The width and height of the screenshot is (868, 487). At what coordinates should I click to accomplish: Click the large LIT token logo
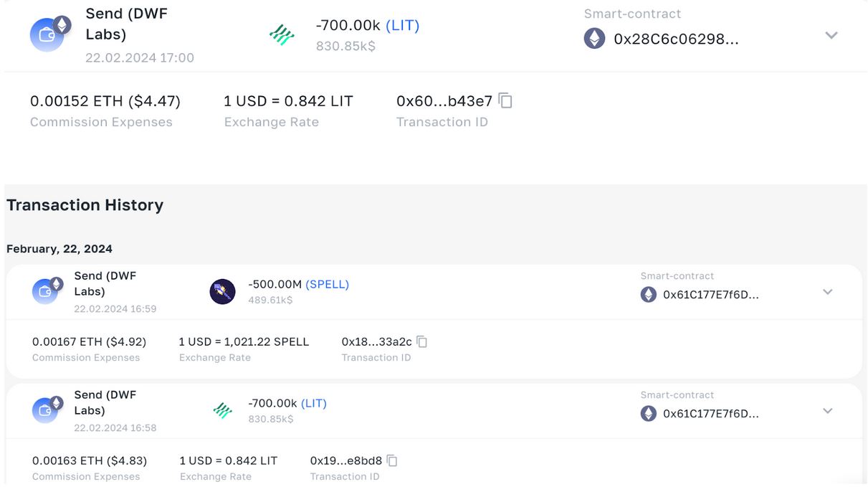[282, 35]
